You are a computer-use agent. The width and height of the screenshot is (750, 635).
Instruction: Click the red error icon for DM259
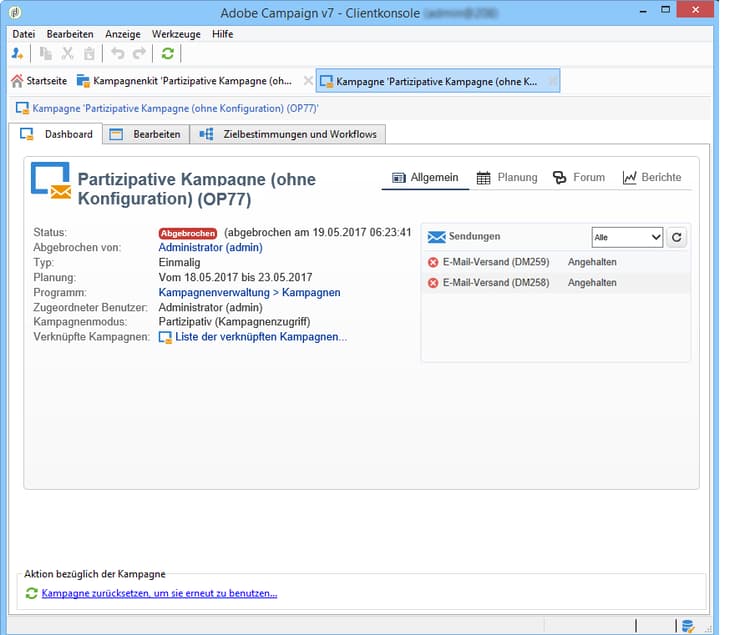[433, 262]
